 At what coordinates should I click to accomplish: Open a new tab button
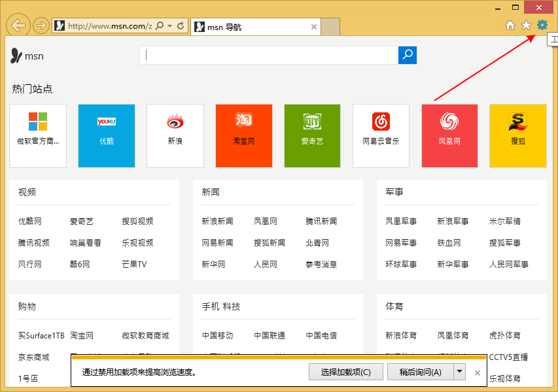(330, 27)
